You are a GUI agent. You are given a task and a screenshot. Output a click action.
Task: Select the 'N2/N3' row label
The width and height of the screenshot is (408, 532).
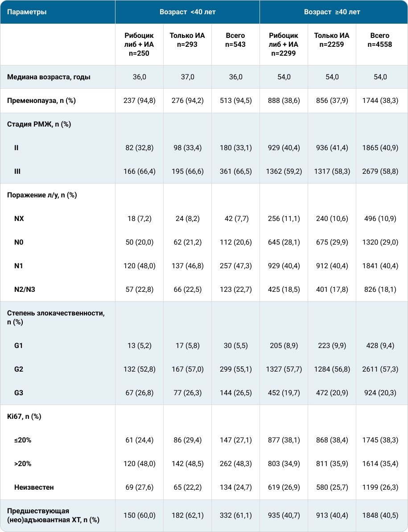pos(25,290)
